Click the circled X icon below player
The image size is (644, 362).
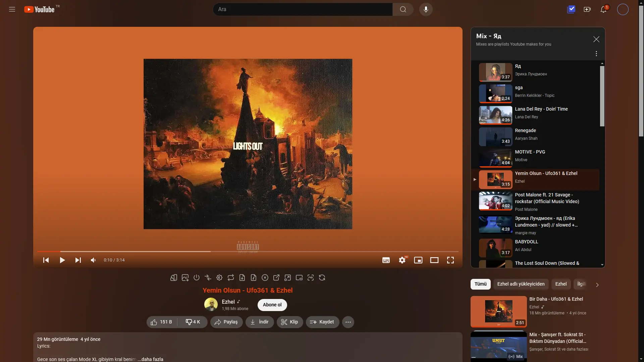(x=265, y=278)
